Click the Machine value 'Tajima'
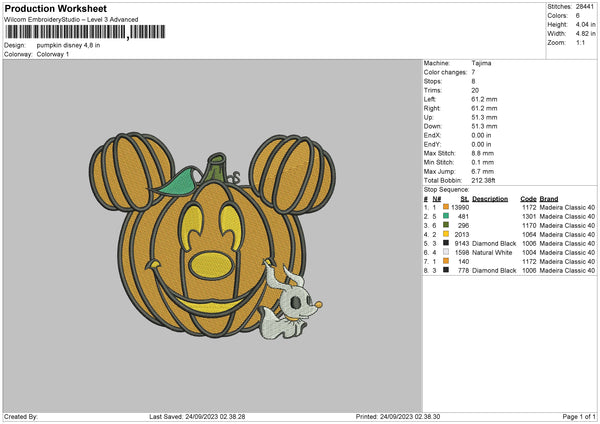Screen dimensions: 600x424 click(481, 63)
